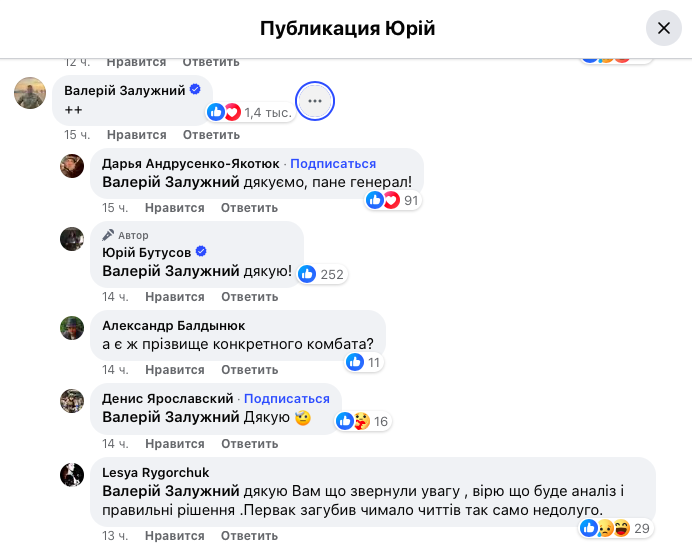Follow Денис Ярославский via Подписаться
The width and height of the screenshot is (692, 544).
287,398
